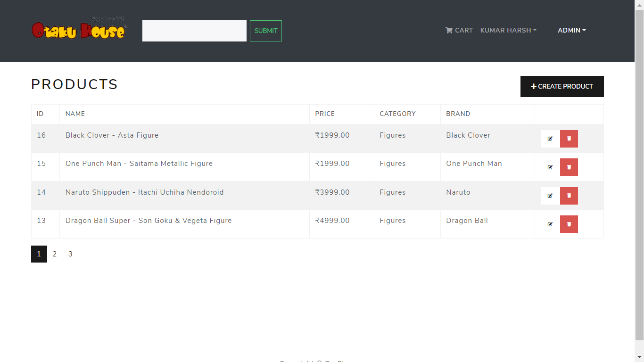The width and height of the screenshot is (644, 362).
Task: Delete the Naruto Itachi Uchiha Nendoroid product
Action: pyautogui.click(x=569, y=196)
